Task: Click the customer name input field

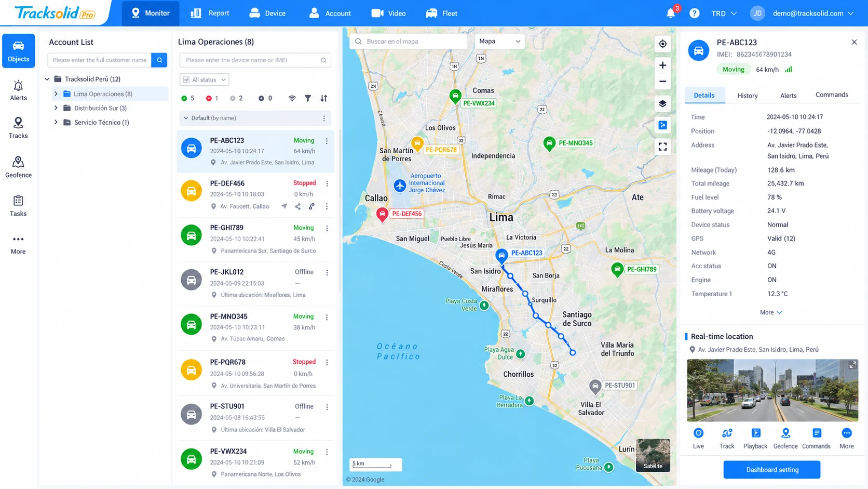Action: (100, 60)
